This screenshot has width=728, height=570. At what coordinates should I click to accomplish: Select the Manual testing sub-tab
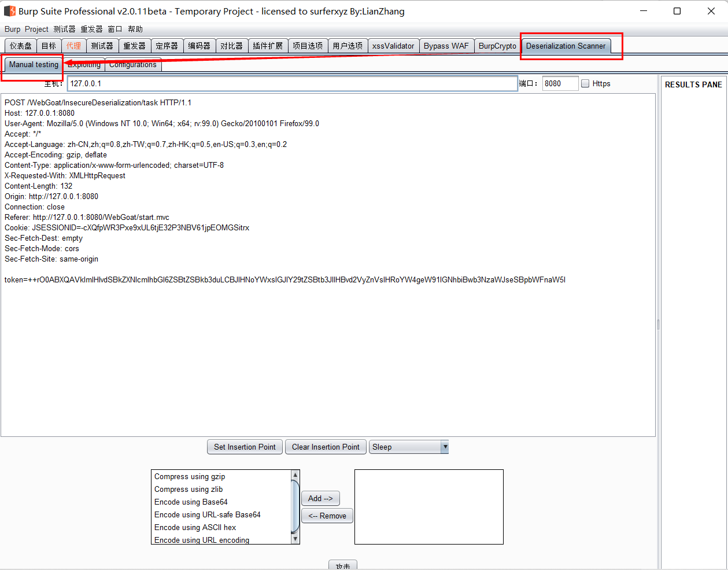point(34,64)
